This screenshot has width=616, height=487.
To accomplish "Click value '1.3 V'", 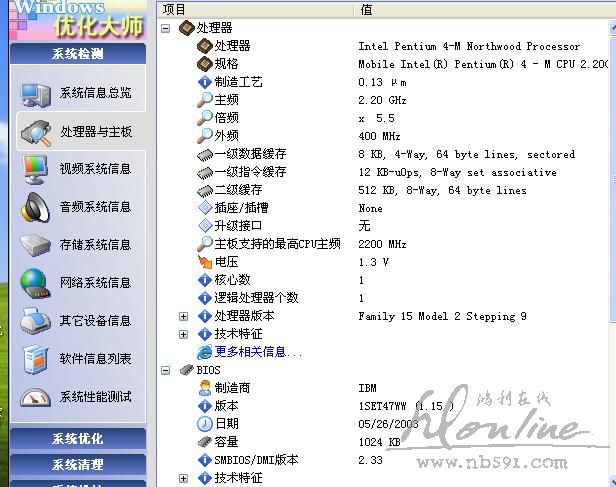I will pyautogui.click(x=374, y=262).
